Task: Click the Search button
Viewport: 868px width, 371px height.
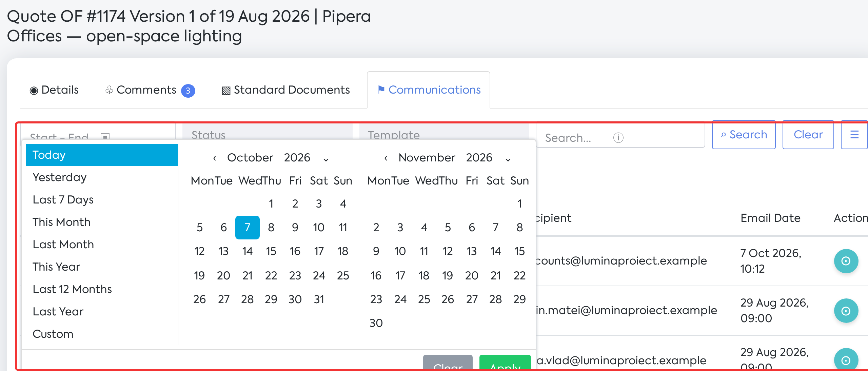Action: point(744,135)
